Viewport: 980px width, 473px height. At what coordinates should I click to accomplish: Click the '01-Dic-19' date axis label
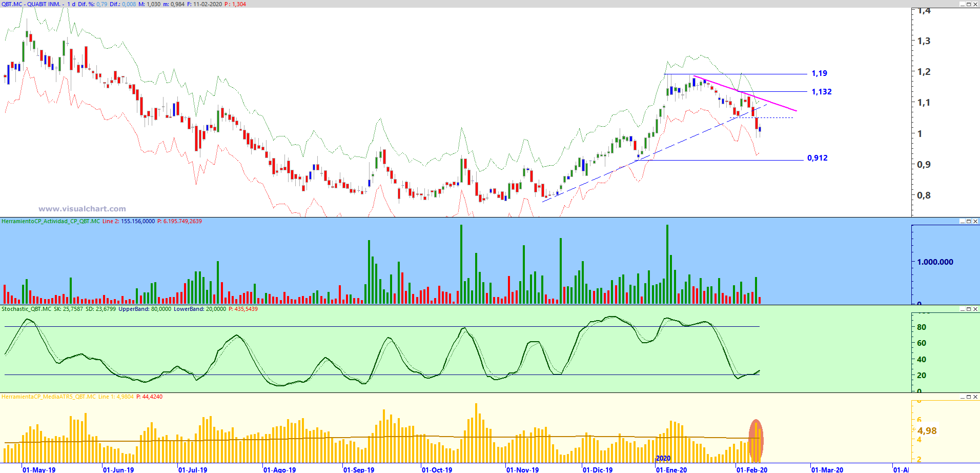(x=598, y=469)
